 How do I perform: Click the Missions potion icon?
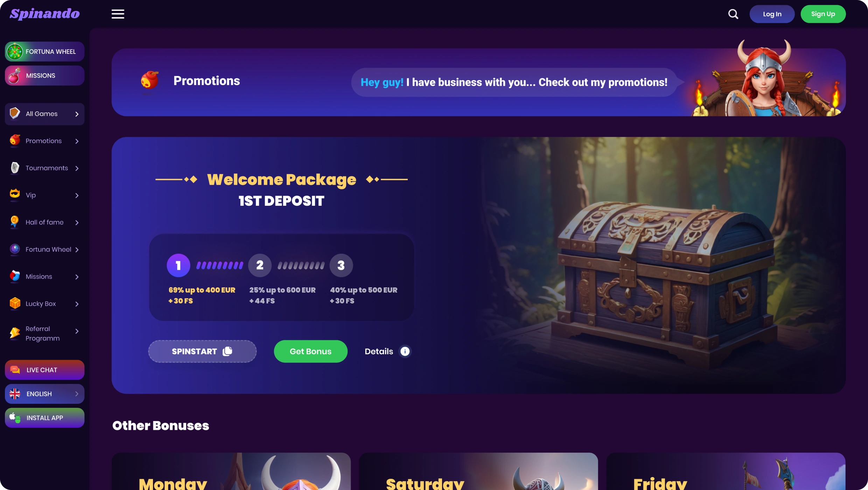tap(14, 76)
